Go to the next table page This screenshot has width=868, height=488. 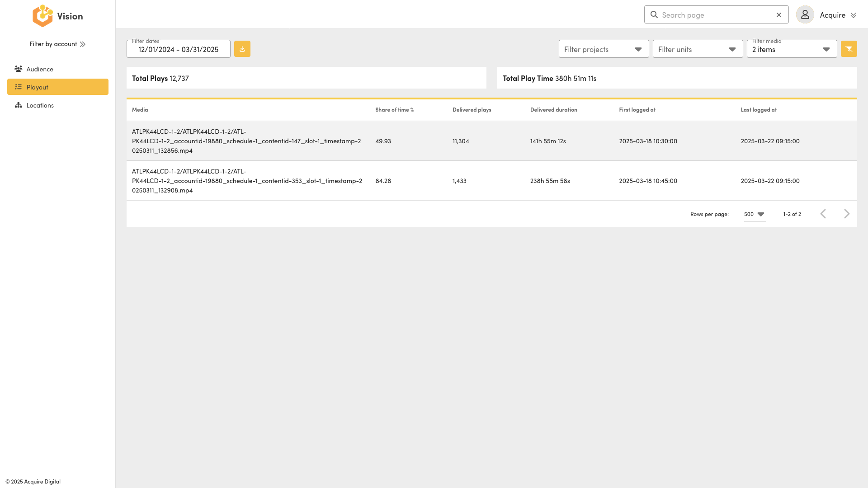pos(847,214)
